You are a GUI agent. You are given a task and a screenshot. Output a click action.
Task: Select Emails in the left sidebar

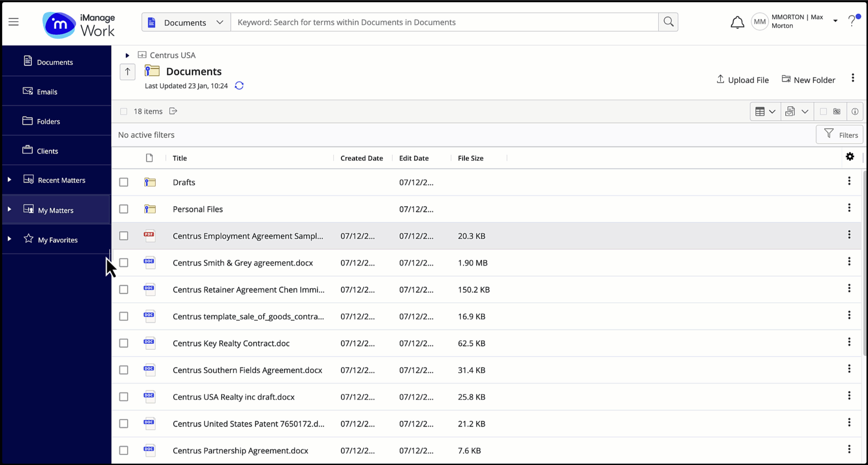pos(47,92)
